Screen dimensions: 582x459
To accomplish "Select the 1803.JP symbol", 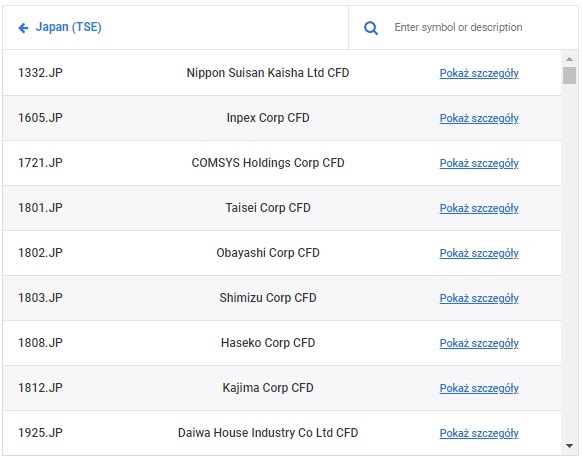I will click(x=40, y=298).
